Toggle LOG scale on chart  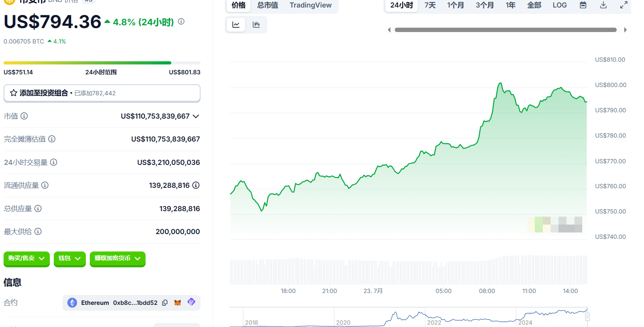(560, 5)
